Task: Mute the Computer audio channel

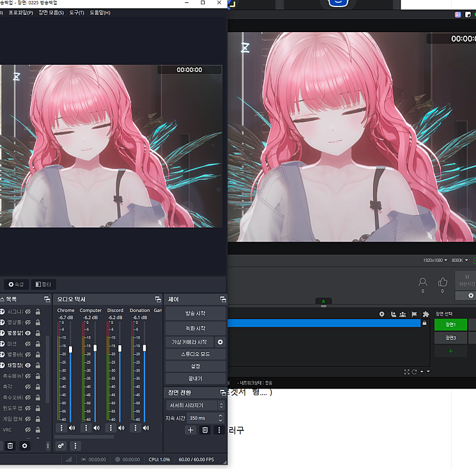Action: point(96,428)
